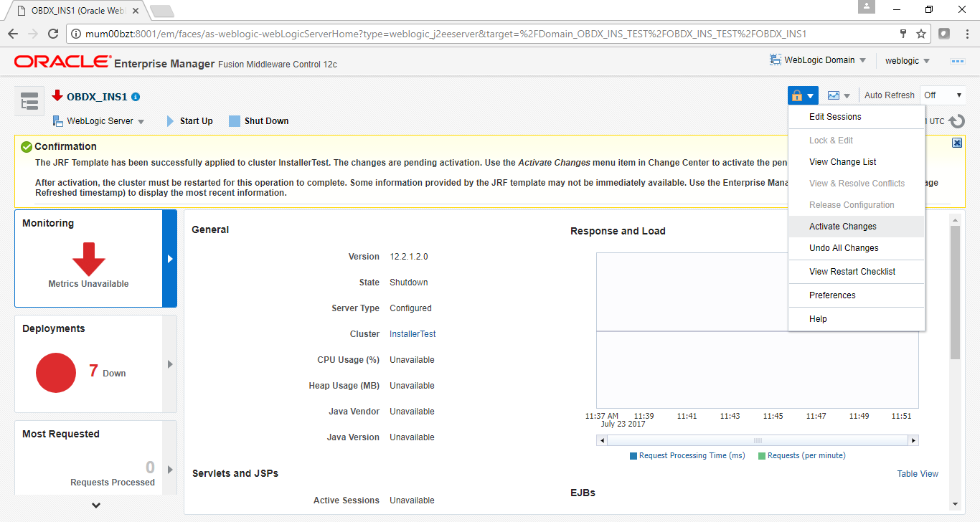Click the Monitoring red down arrow
980x522 pixels.
pyautogui.click(x=89, y=260)
